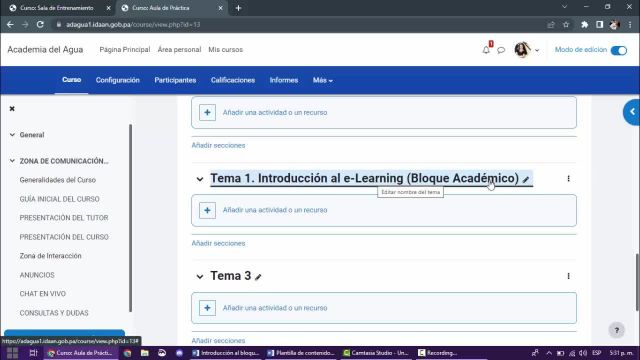Open File Explorer from taskbar
This screenshot has height=360, width=640.
145,353
